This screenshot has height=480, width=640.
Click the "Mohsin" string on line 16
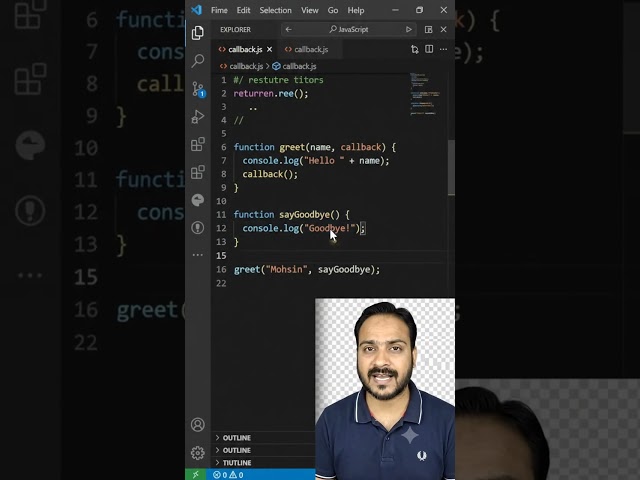coord(286,269)
